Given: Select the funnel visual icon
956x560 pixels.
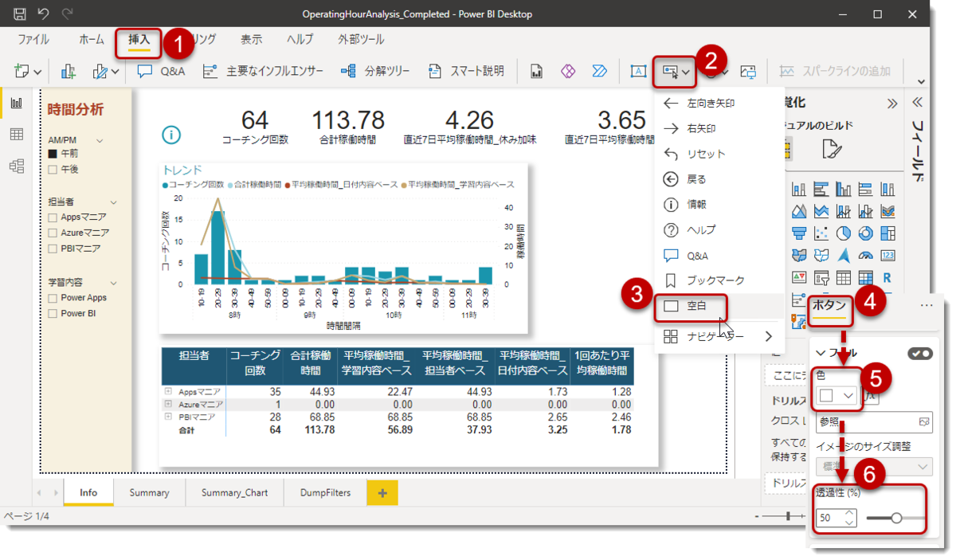Looking at the screenshot, I should [799, 233].
